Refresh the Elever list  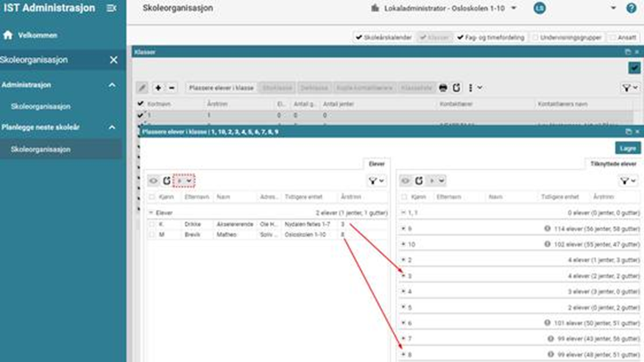tap(166, 180)
